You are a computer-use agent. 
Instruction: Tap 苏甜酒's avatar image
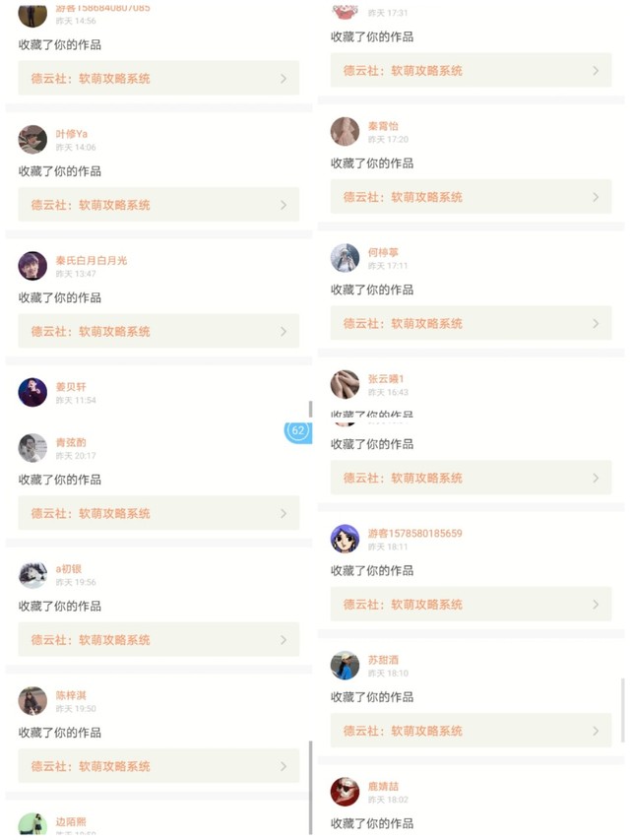pos(345,665)
